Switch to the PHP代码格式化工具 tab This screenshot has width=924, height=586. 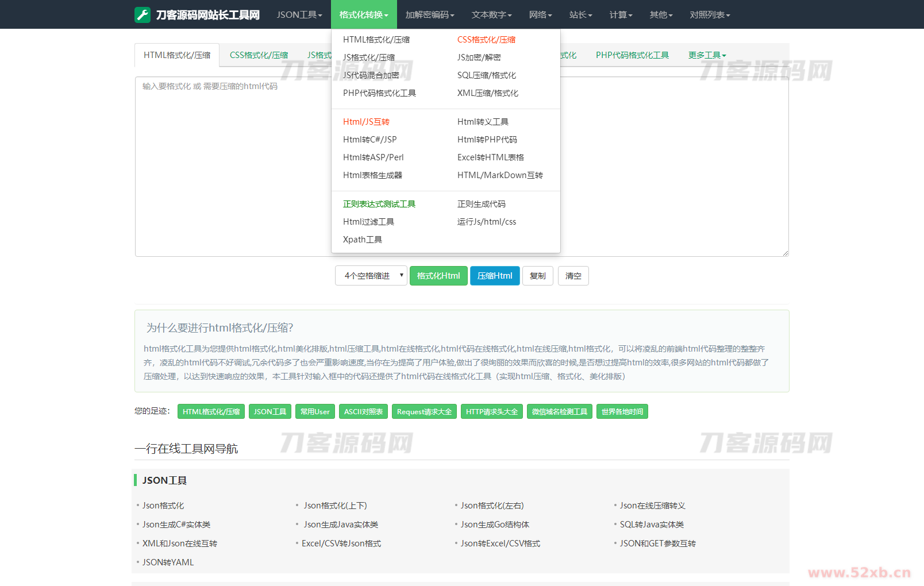click(x=632, y=55)
